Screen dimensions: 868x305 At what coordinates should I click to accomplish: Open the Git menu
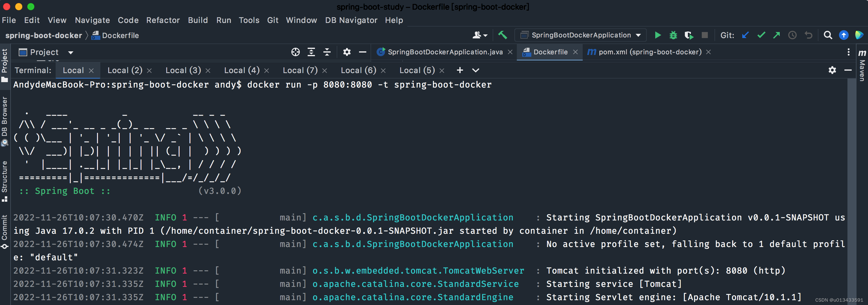tap(273, 20)
